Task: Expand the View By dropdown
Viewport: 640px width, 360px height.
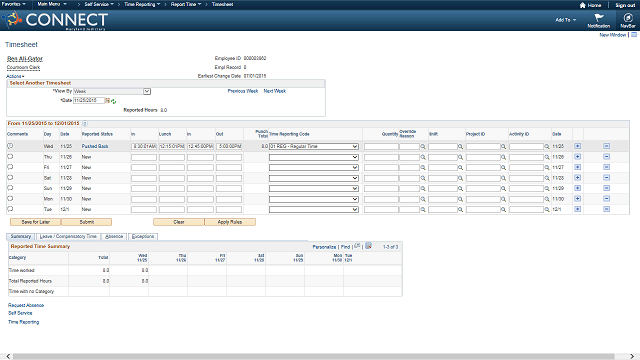Action: pyautogui.click(x=147, y=91)
